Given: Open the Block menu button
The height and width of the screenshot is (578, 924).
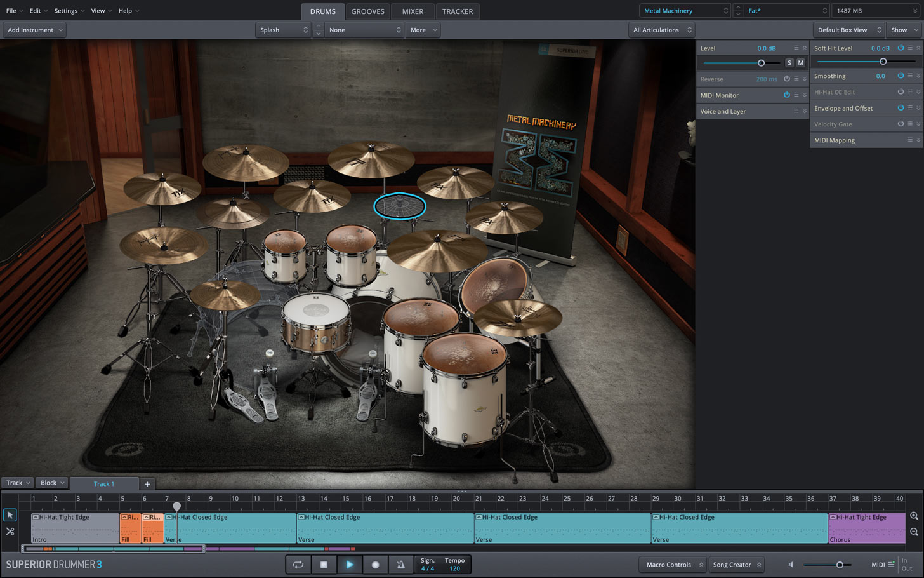Looking at the screenshot, I should point(53,483).
